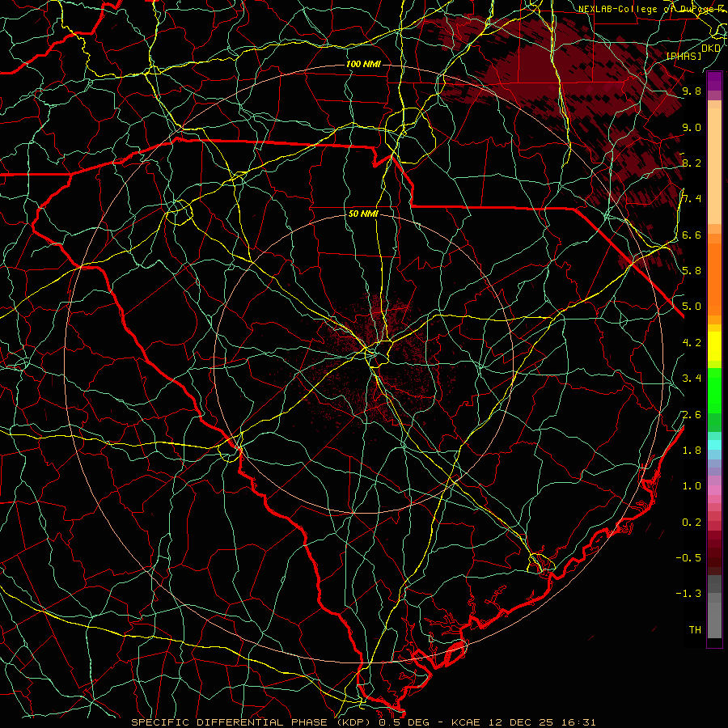728x728 pixels.
Task: Click the 16:31 timestamp in the caption
Action: pyautogui.click(x=580, y=722)
